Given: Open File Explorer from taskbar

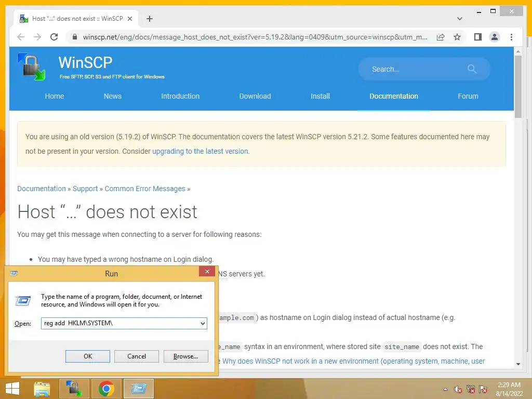Looking at the screenshot, I should [x=42, y=389].
